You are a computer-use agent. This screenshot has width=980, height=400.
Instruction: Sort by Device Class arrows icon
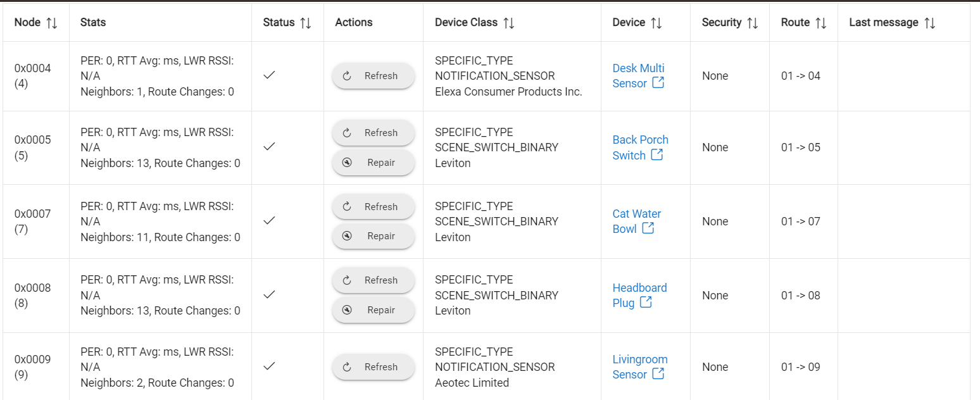tap(509, 23)
